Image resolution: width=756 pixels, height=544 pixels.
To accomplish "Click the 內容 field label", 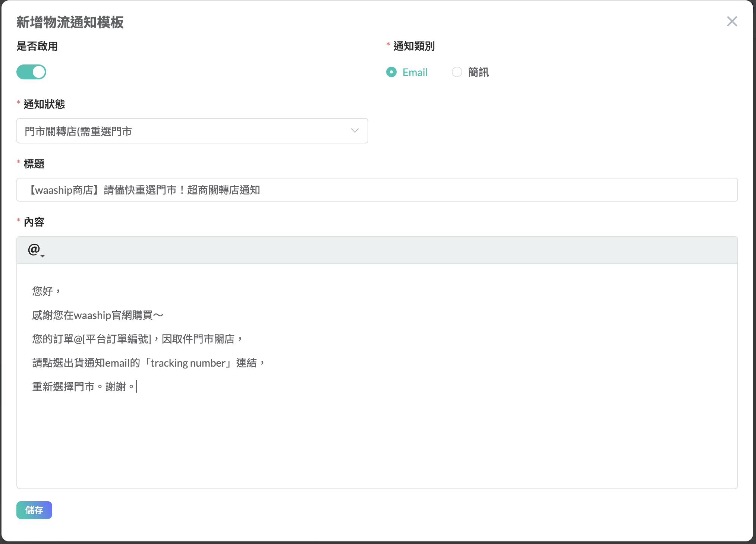I will coord(34,222).
